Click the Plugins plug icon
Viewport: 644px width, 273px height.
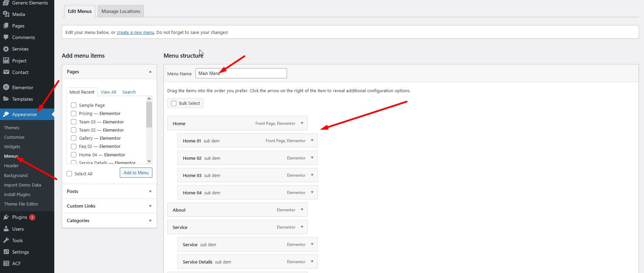point(6,217)
